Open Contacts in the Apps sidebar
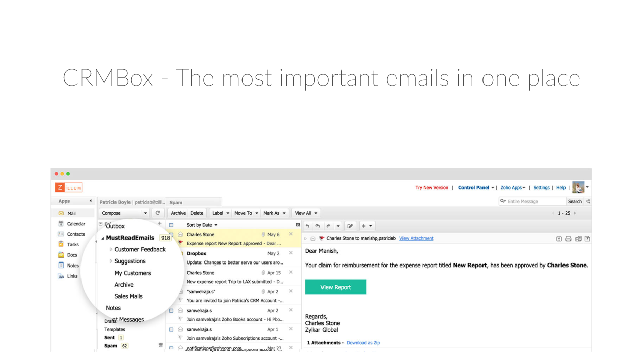 71,234
